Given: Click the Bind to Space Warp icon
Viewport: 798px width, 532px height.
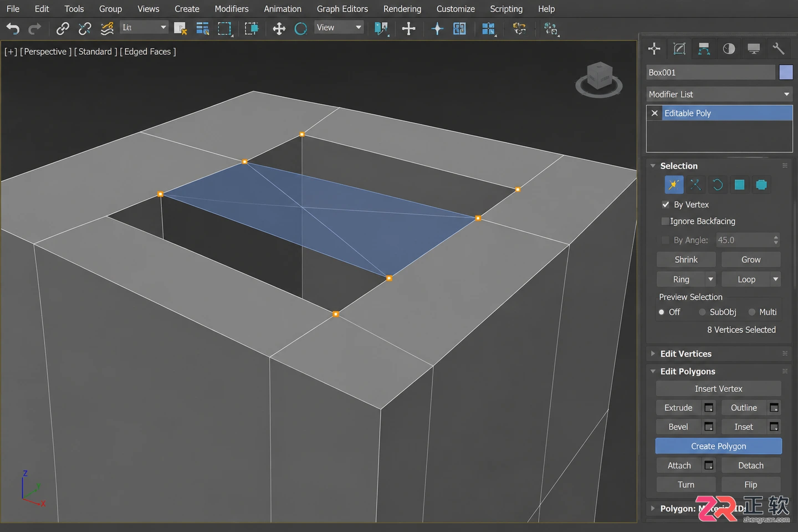Looking at the screenshot, I should click(107, 28).
